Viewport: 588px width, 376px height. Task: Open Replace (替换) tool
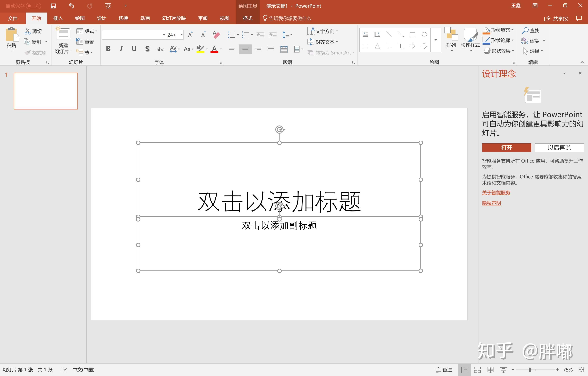click(x=530, y=41)
